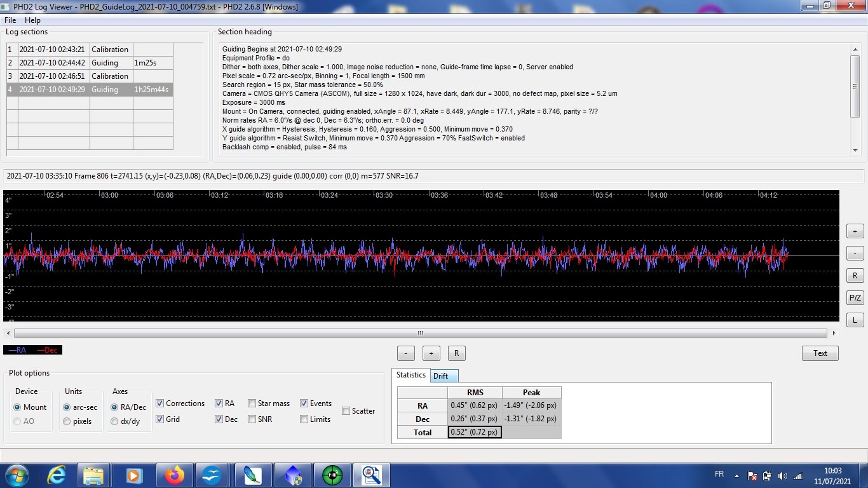868x488 pixels.
Task: Click the - button below the graph scrollbar
Action: point(405,353)
